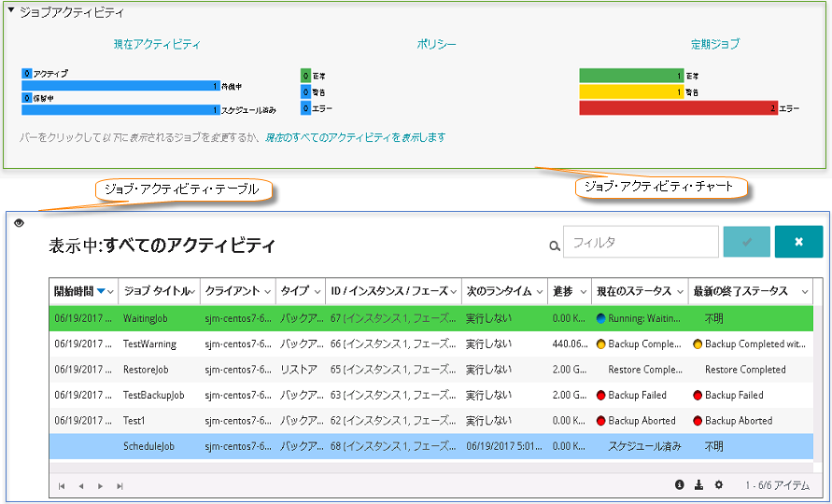This screenshot has height=504, width=832.
Task: Select the RestoreJob job title
Action: [146, 370]
